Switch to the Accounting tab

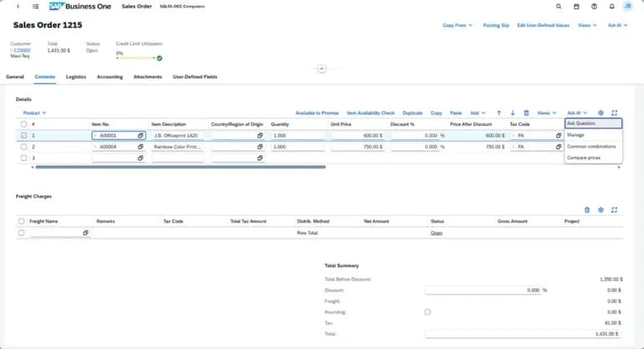(x=110, y=77)
